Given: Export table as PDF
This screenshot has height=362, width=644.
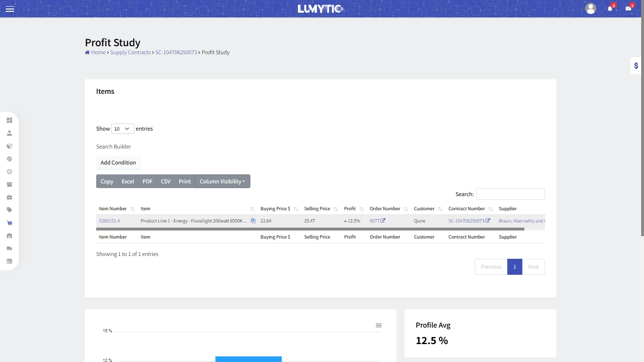Looking at the screenshot, I should point(148,181).
